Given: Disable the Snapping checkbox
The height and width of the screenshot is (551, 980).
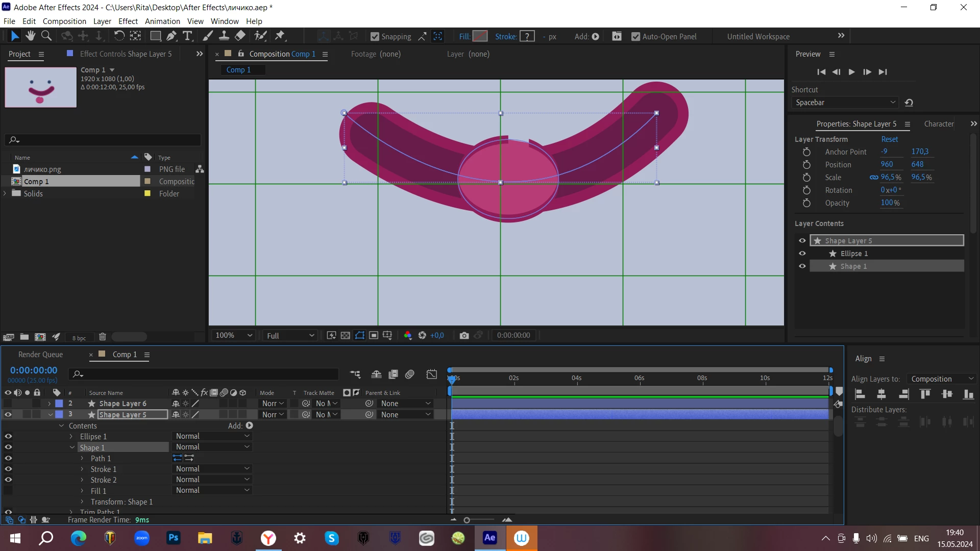Looking at the screenshot, I should pos(375,37).
